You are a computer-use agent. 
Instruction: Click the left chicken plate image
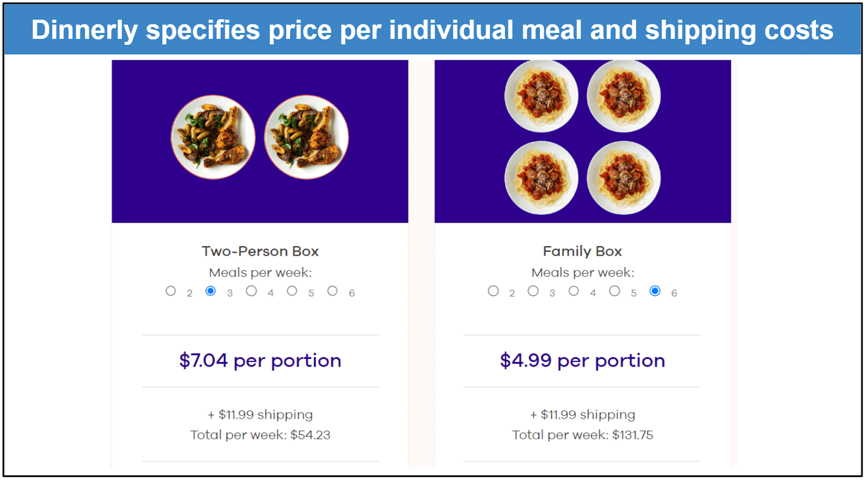pyautogui.click(x=213, y=137)
